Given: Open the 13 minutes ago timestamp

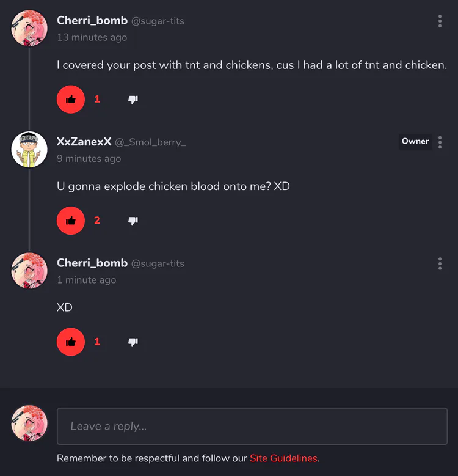Looking at the screenshot, I should [x=92, y=37].
